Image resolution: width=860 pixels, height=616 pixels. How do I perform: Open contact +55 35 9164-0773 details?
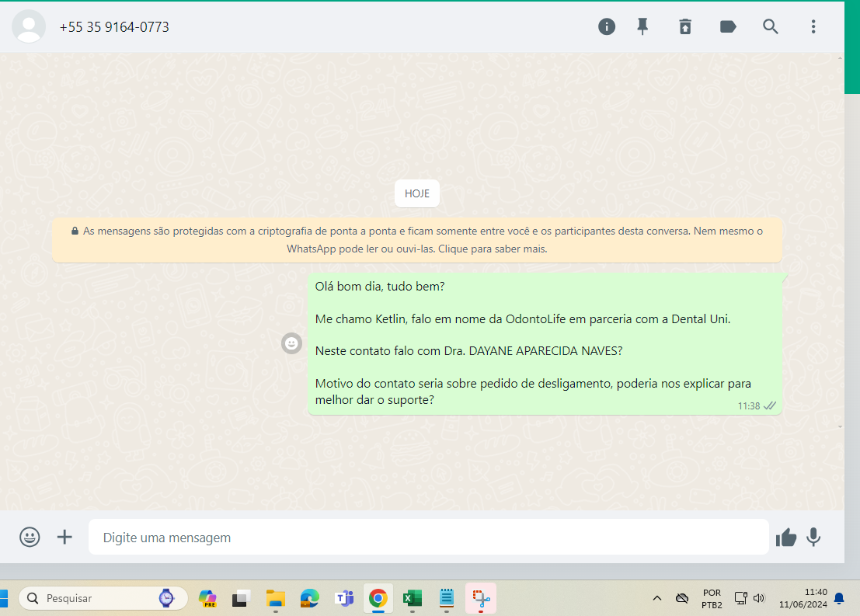pos(114,27)
